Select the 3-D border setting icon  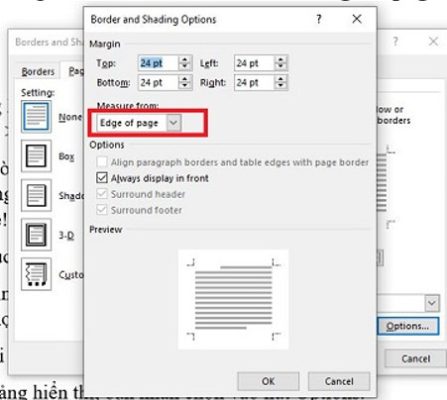pos(36,234)
